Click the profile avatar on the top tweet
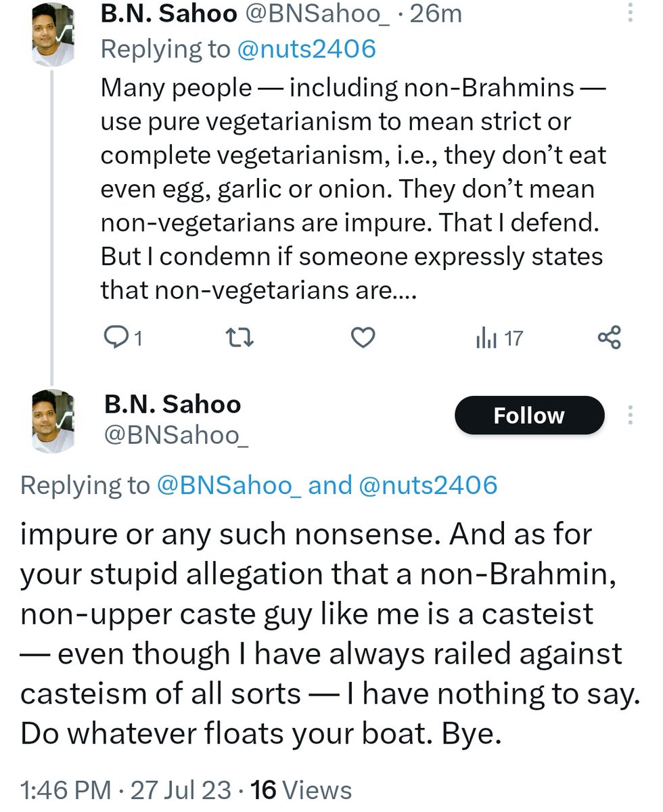Viewport: 663px width, 812px height. [53, 35]
